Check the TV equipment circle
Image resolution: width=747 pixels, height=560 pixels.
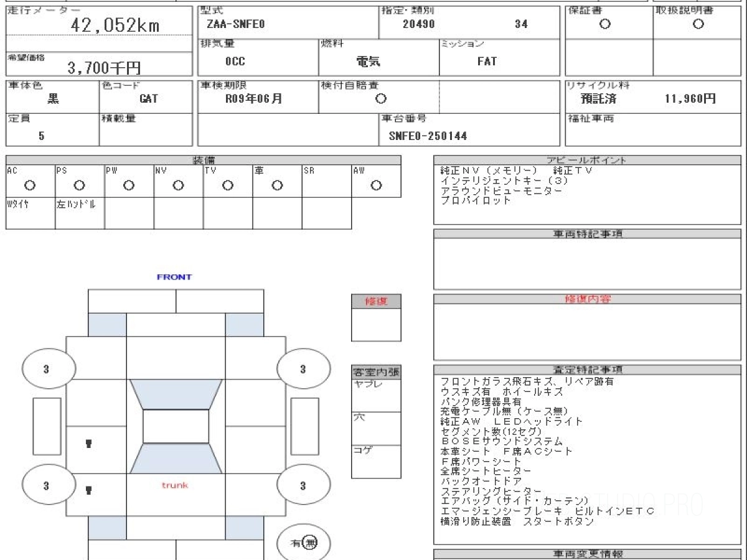[228, 185]
